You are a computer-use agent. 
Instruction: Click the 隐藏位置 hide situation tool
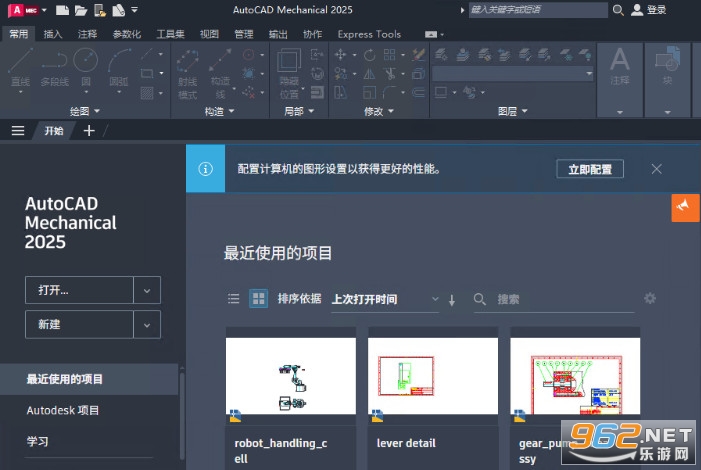[x=289, y=74]
